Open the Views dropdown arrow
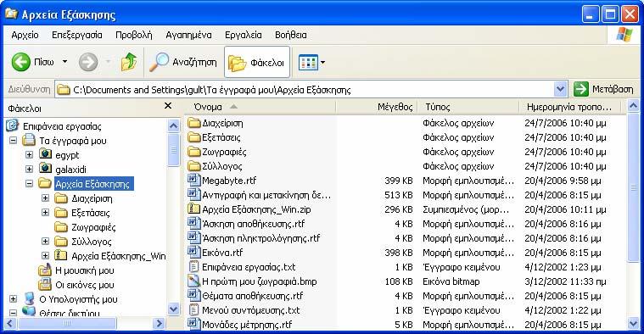644x334 pixels. [x=322, y=63]
